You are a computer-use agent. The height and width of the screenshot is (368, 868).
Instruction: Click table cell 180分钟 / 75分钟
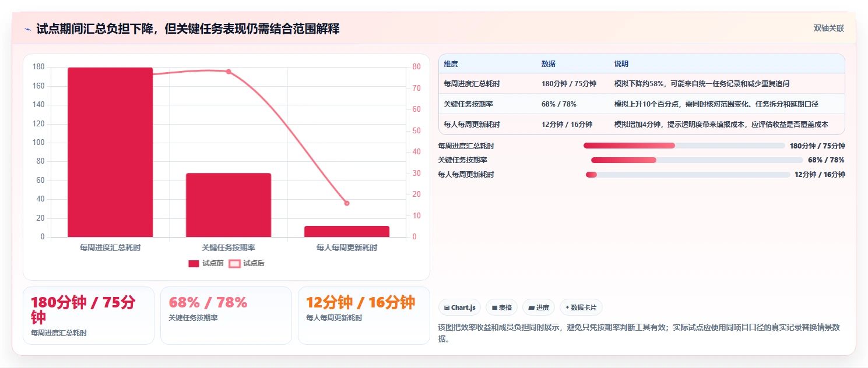pos(569,84)
